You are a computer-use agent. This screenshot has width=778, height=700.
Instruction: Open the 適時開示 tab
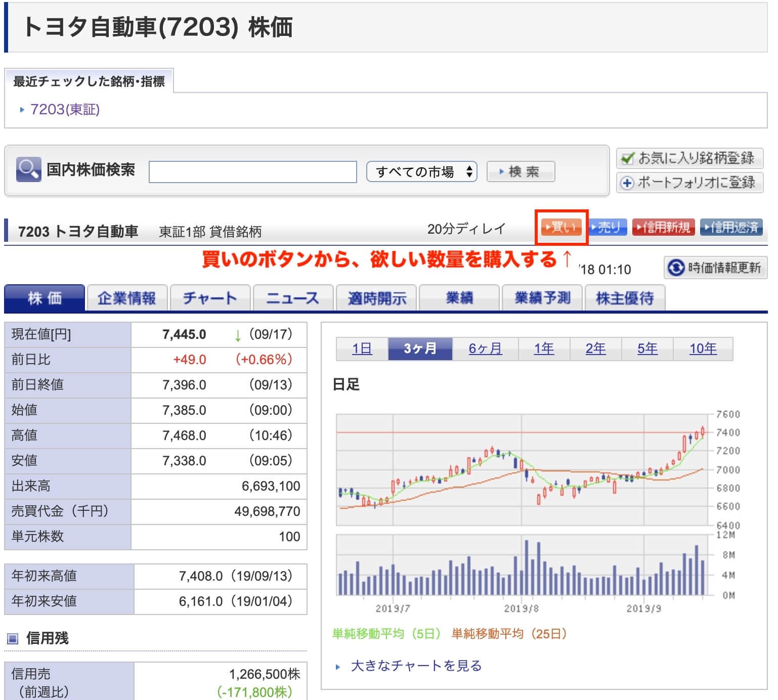(376, 298)
